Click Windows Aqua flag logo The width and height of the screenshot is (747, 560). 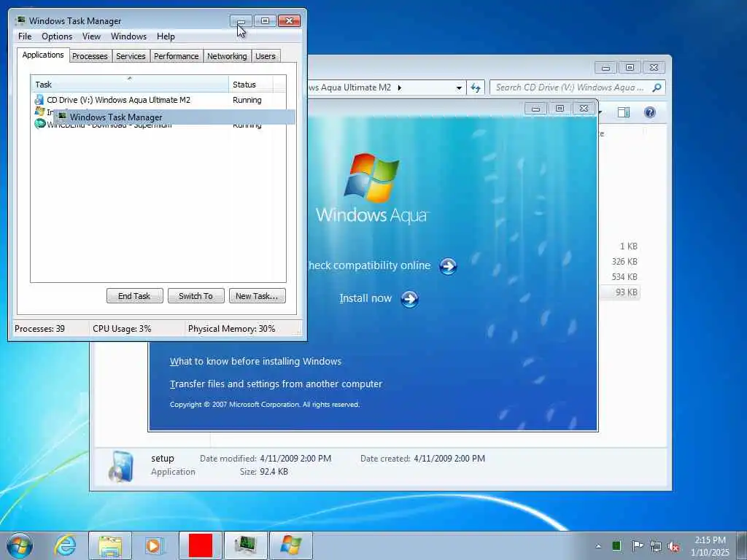[371, 178]
